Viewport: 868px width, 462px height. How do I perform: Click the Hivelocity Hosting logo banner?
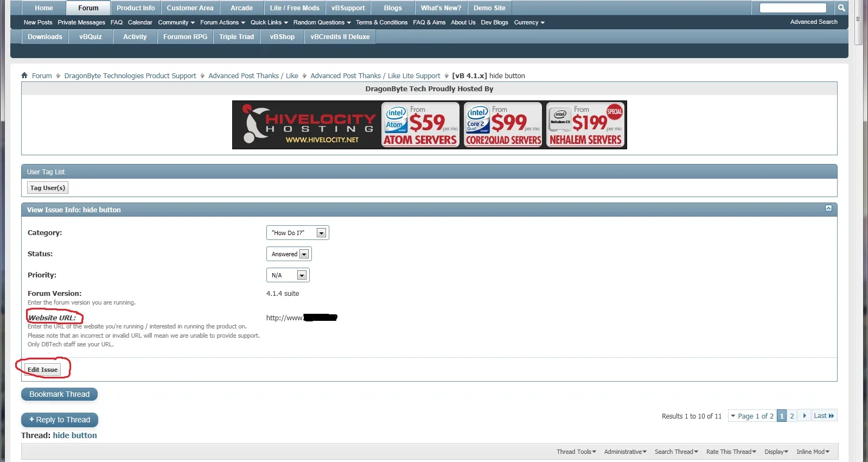click(x=307, y=125)
